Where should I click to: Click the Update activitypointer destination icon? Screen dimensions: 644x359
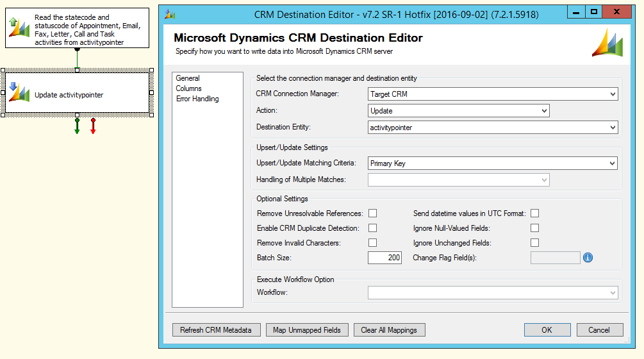click(19, 92)
